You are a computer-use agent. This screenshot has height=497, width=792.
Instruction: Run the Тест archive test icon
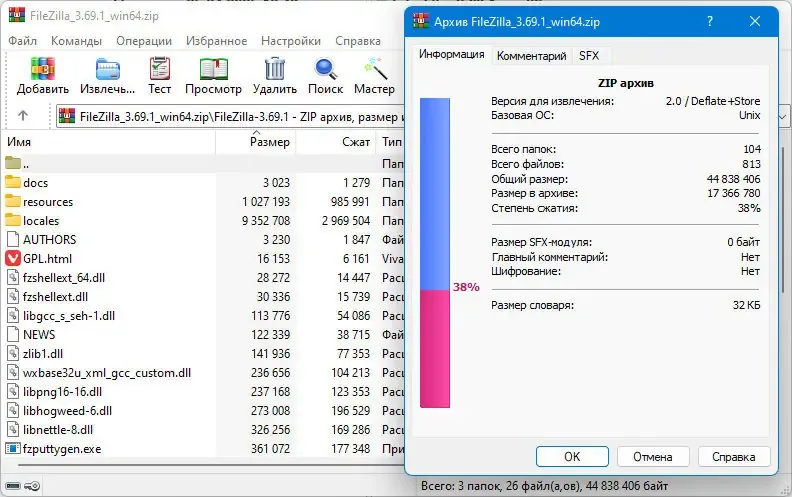[160, 69]
